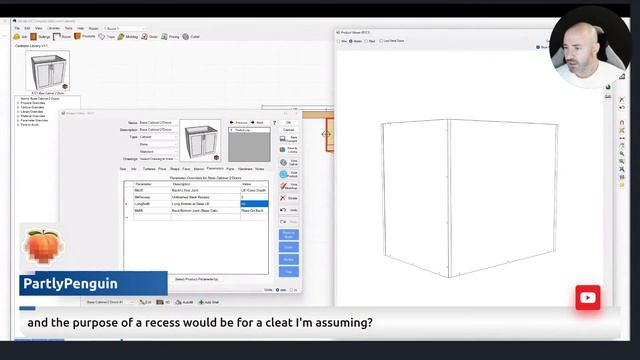
Task: Click the red X icon in viewer side toolbar
Action: [x=622, y=100]
